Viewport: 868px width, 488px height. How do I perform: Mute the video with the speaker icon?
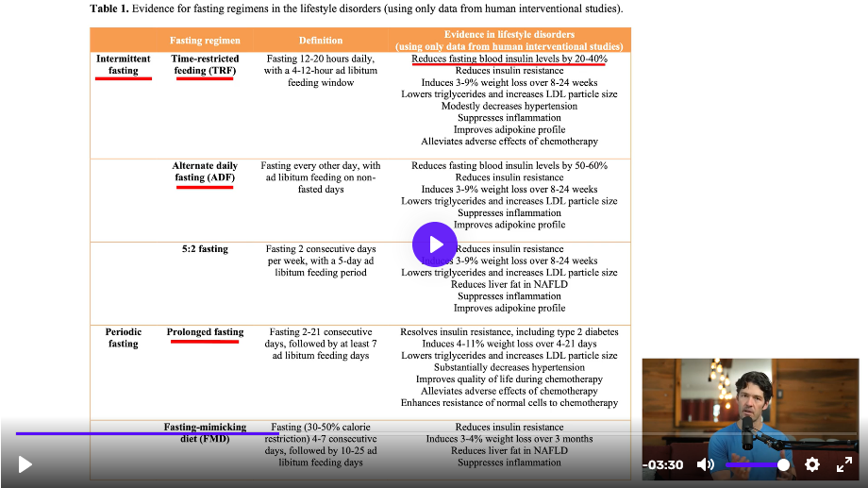[705, 464]
